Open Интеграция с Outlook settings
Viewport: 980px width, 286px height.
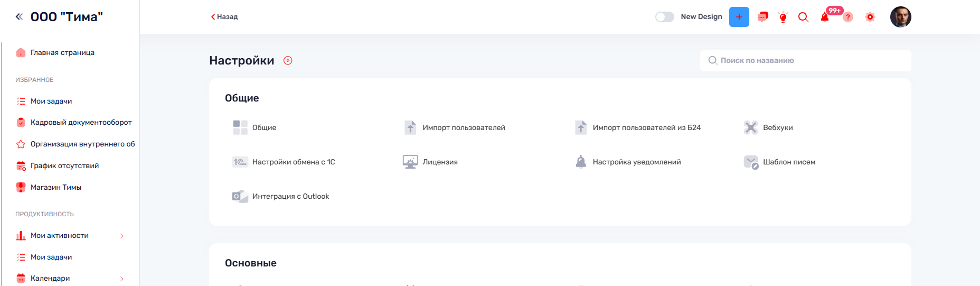(290, 196)
